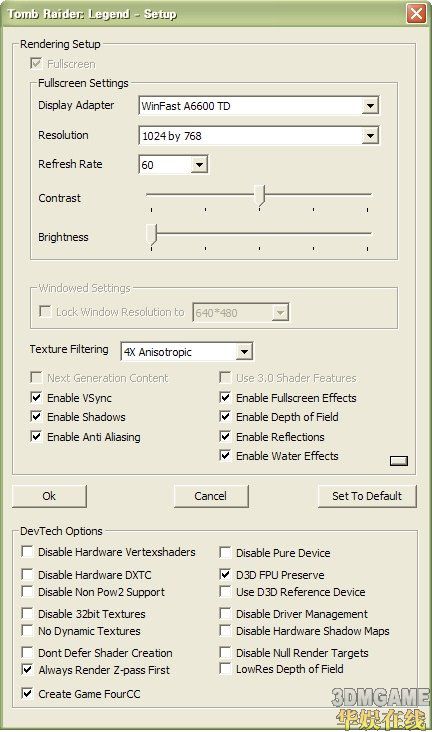Uncheck Always Render Z-pass First
This screenshot has width=432, height=732.
pos(27,669)
